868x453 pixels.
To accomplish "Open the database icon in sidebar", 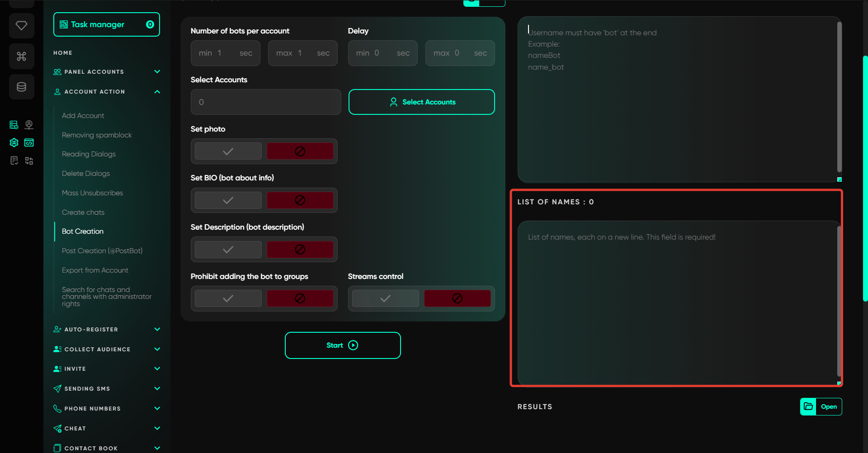I will pos(21,87).
